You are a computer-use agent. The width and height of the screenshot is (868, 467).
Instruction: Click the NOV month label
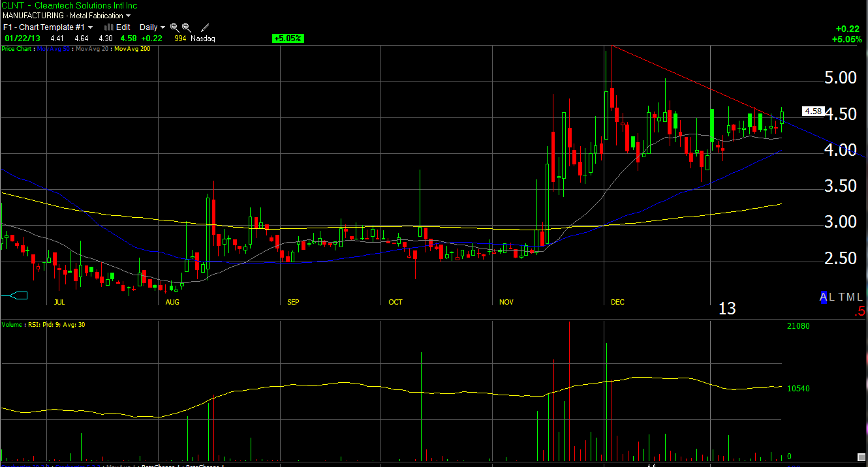pyautogui.click(x=506, y=303)
